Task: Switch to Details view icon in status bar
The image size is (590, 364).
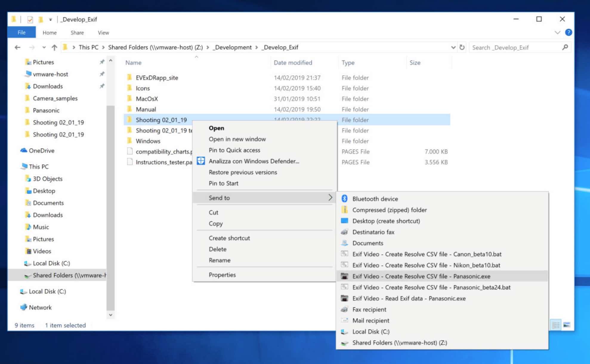Action: pos(556,325)
